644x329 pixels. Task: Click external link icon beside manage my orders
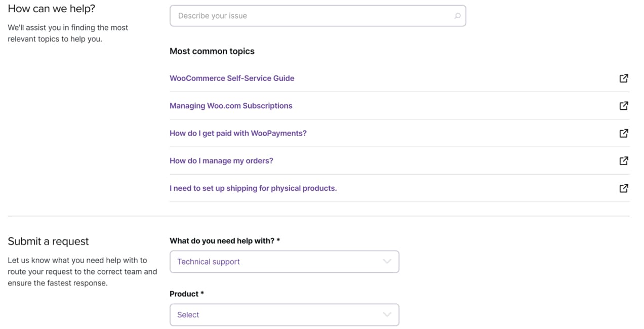(x=624, y=160)
